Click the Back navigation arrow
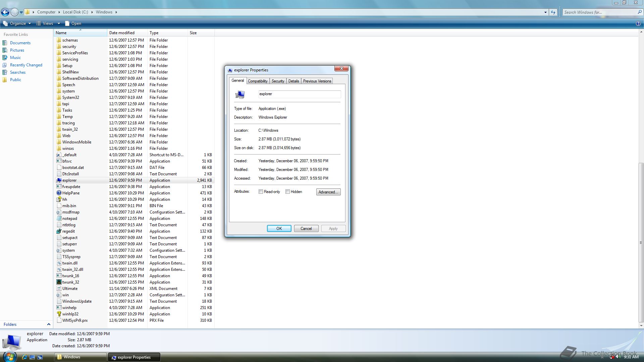Image resolution: width=644 pixels, height=362 pixels. click(5, 12)
